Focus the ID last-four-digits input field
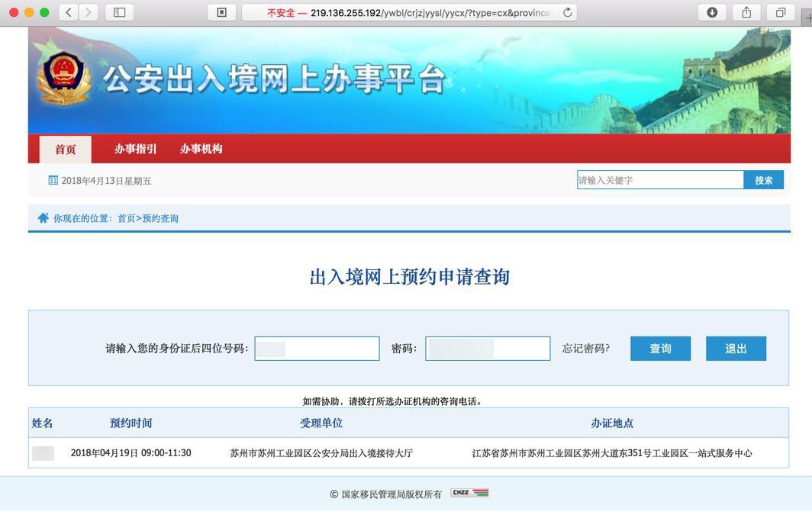The width and height of the screenshot is (812, 518). point(317,349)
